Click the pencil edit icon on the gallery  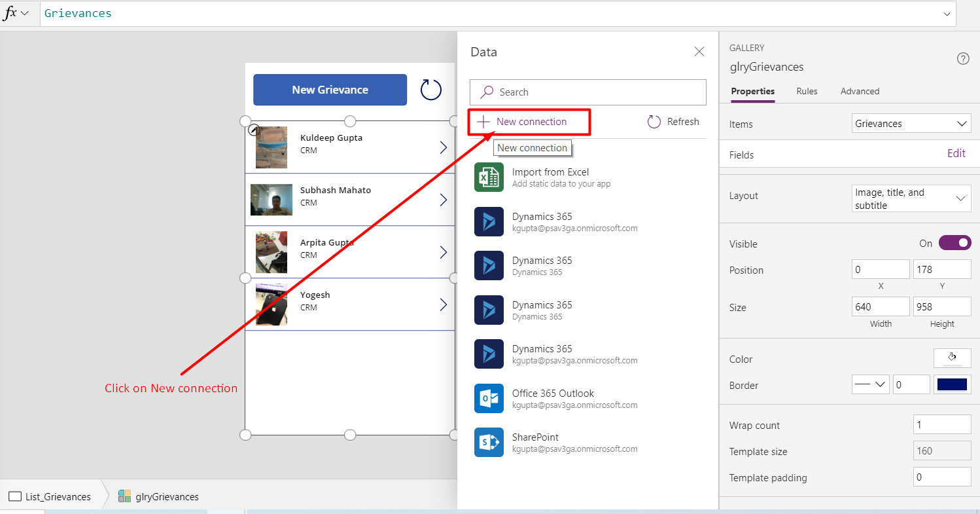tap(254, 130)
